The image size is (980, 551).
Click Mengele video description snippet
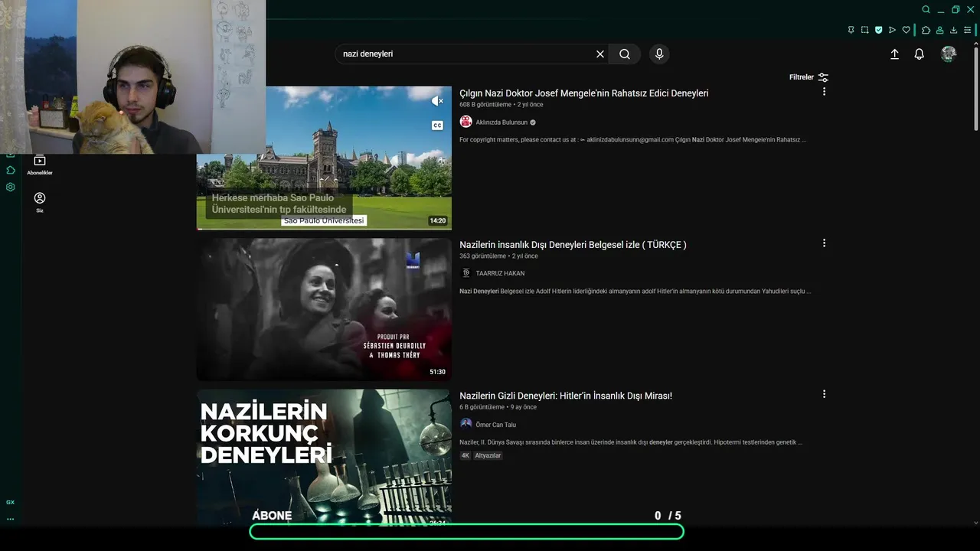(x=632, y=140)
